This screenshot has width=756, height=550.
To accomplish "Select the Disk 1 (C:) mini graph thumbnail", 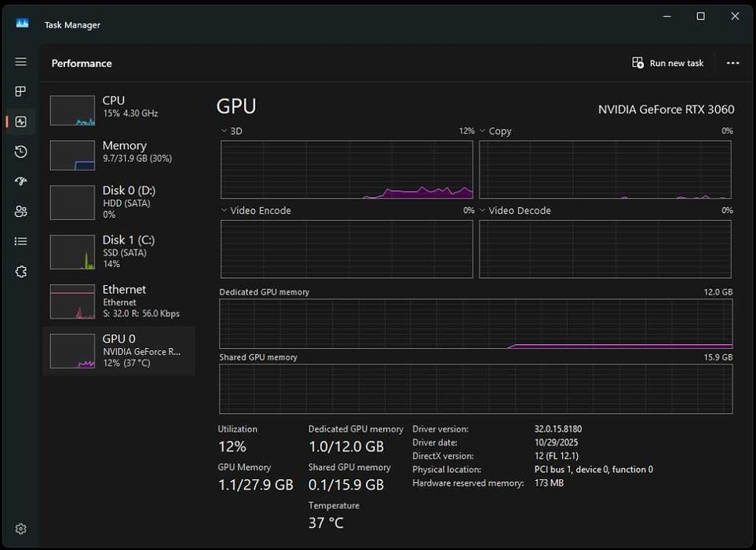I will click(x=72, y=252).
